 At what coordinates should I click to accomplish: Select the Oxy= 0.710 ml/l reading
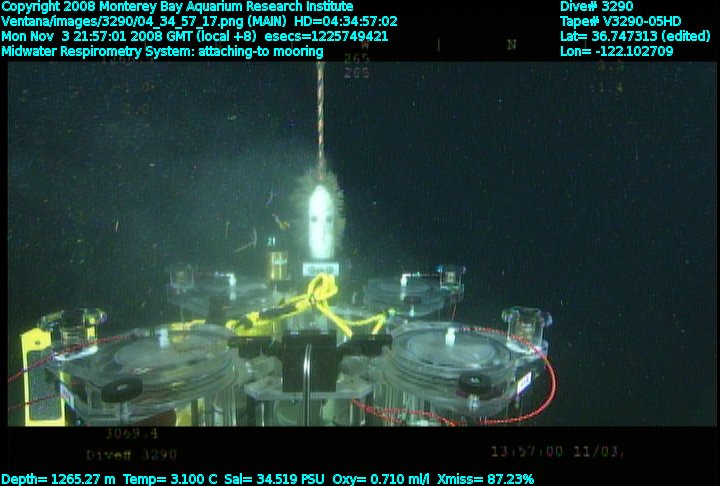381,480
